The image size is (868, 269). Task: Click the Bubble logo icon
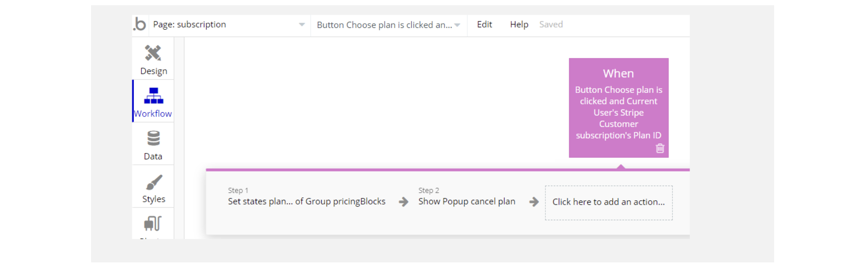[140, 24]
